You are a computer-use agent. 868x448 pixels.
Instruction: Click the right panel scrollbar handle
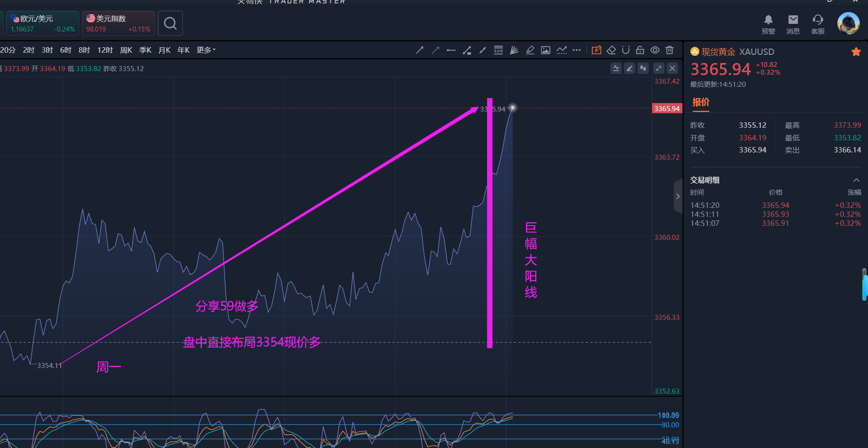[864, 285]
